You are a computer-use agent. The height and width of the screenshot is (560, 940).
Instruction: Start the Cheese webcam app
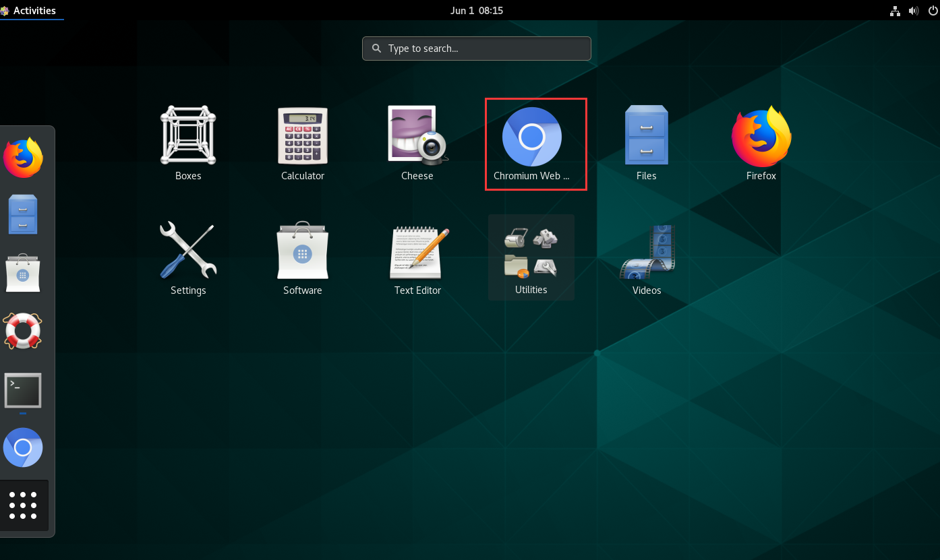click(x=417, y=143)
